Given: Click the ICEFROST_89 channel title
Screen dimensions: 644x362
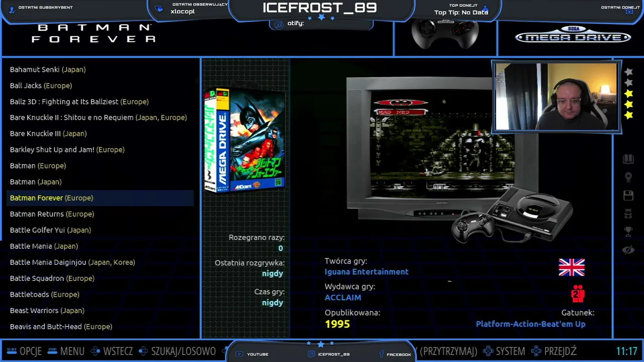Looking at the screenshot, I should click(319, 8).
